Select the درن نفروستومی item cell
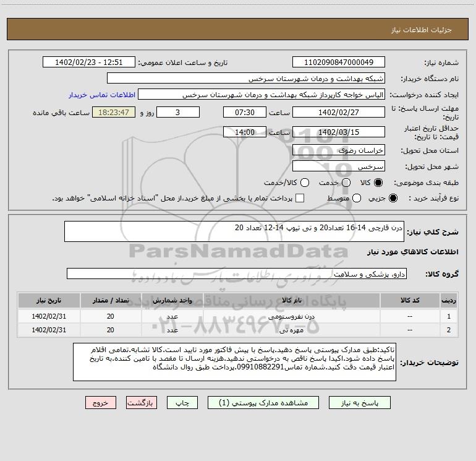 (x=292, y=316)
